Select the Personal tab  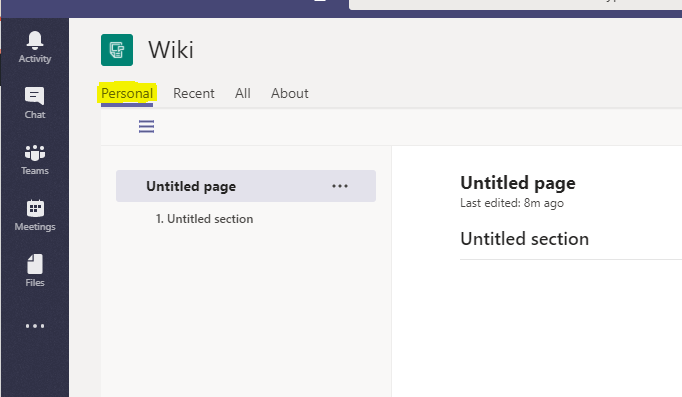(x=127, y=93)
